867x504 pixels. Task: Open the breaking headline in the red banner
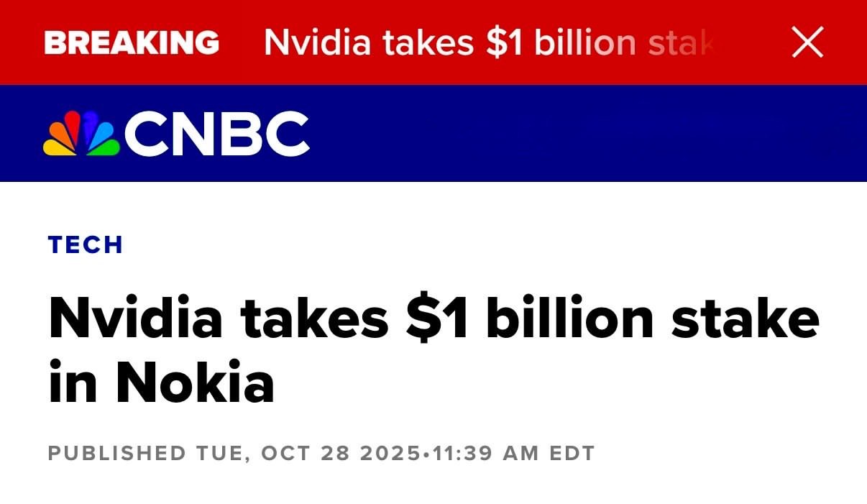coord(489,43)
